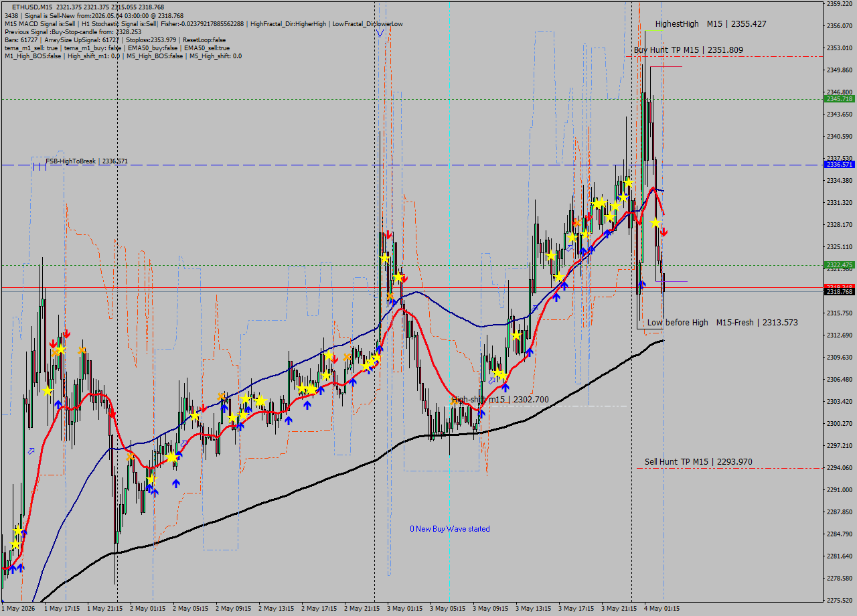Select the 'Sell Hunt TP M15 | 2293.970' label
Image resolution: width=857 pixels, height=616 pixels.
pyautogui.click(x=698, y=462)
